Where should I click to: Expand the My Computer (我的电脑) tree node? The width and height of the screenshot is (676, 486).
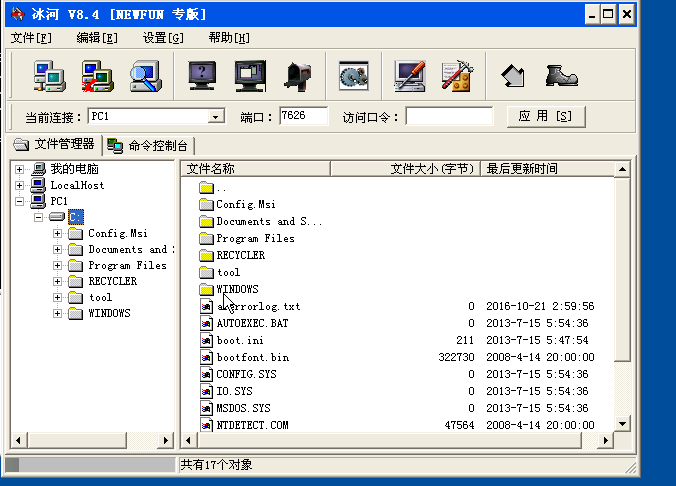19,169
